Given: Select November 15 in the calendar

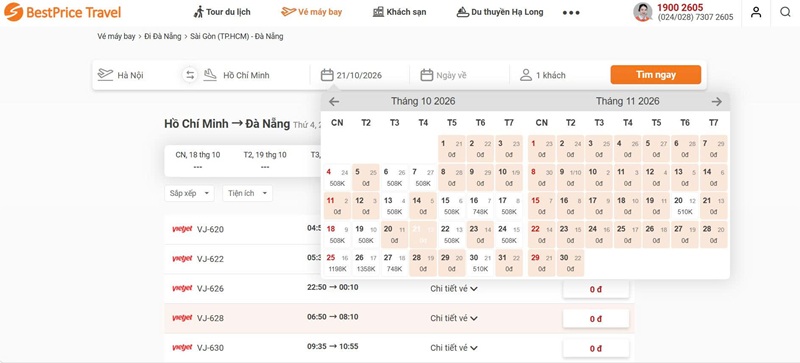Looking at the screenshot, I should [x=541, y=206].
